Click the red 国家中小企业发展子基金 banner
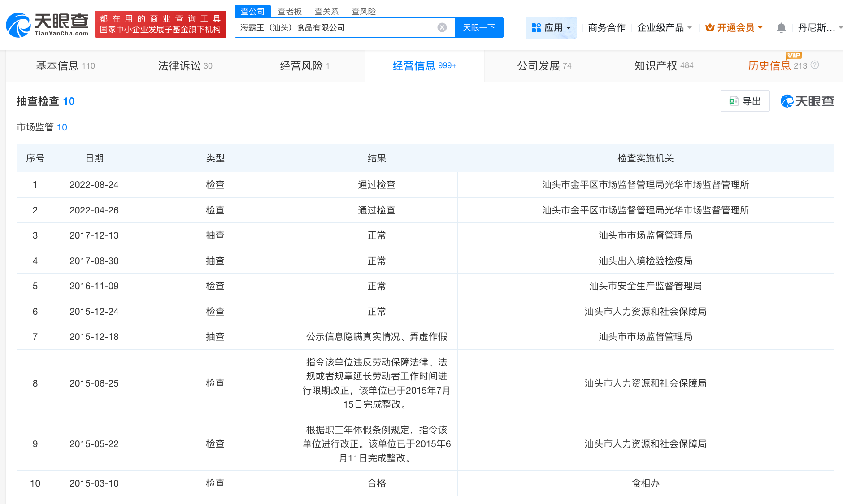This screenshot has width=843, height=504. pyautogui.click(x=161, y=24)
